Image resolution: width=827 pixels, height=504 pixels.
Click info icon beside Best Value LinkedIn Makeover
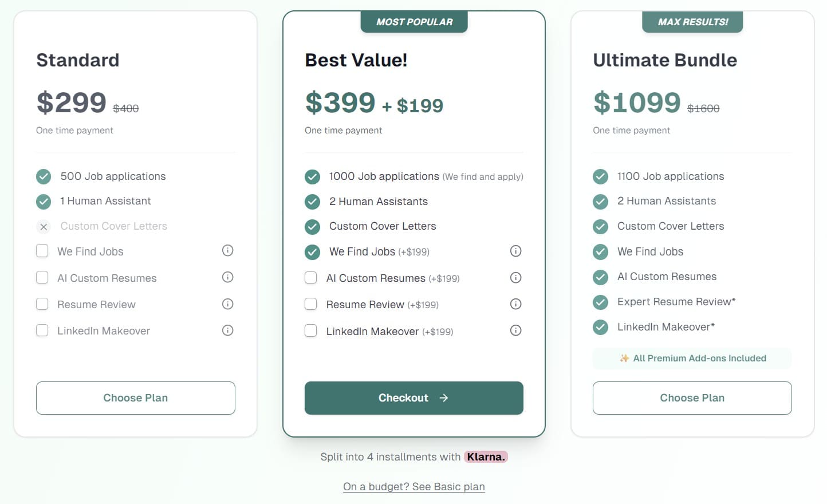[515, 330]
